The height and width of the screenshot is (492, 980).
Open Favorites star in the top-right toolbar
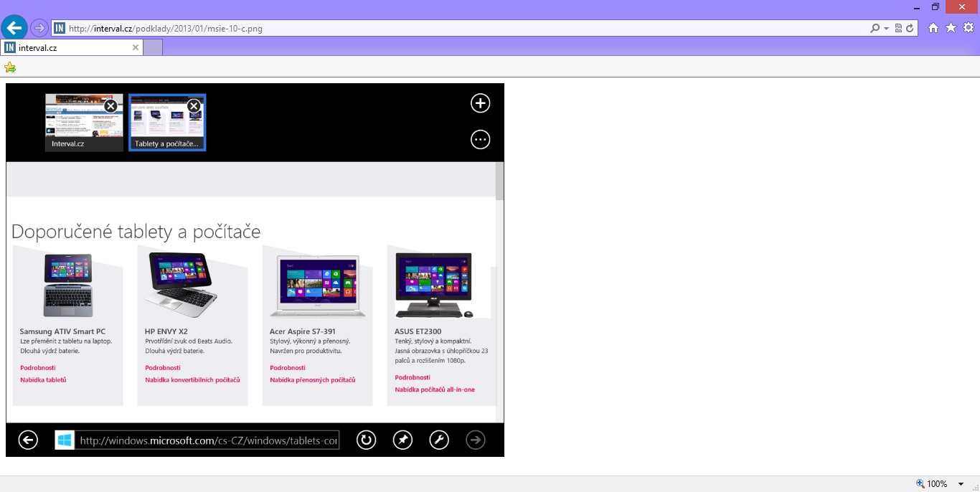[x=951, y=28]
